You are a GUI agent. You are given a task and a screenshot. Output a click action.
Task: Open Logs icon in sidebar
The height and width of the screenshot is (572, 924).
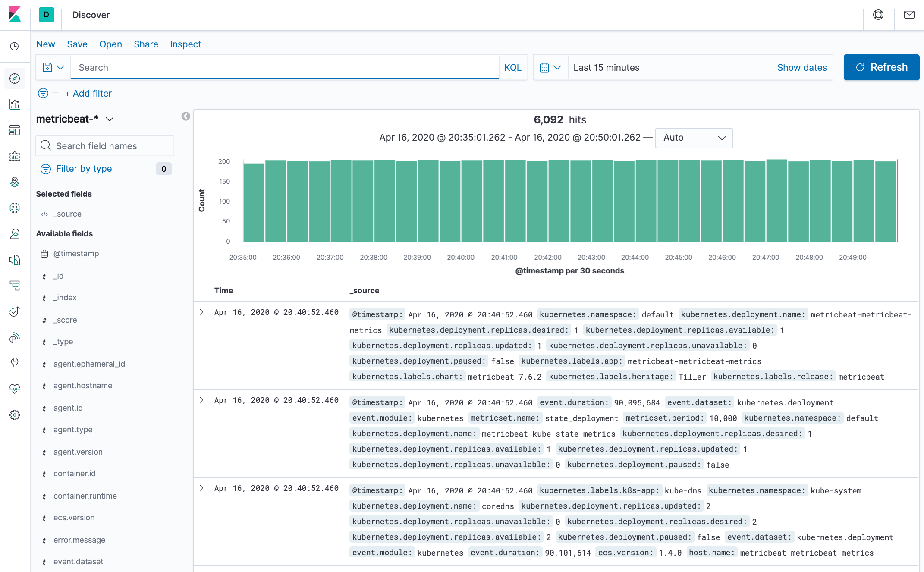15,260
